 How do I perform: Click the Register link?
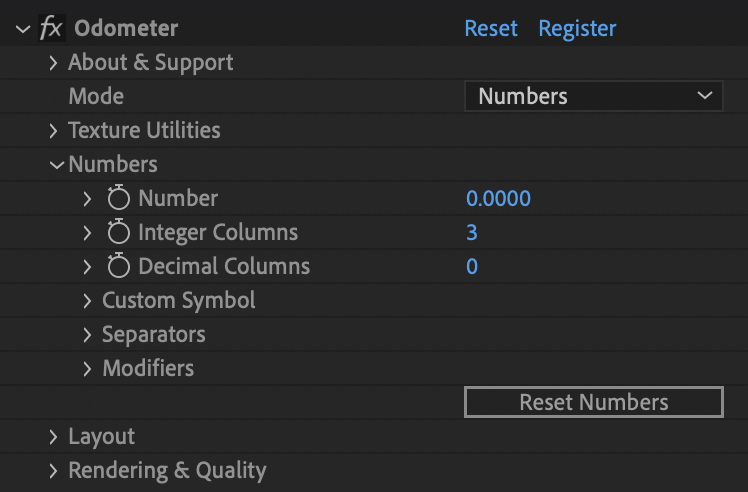(577, 29)
